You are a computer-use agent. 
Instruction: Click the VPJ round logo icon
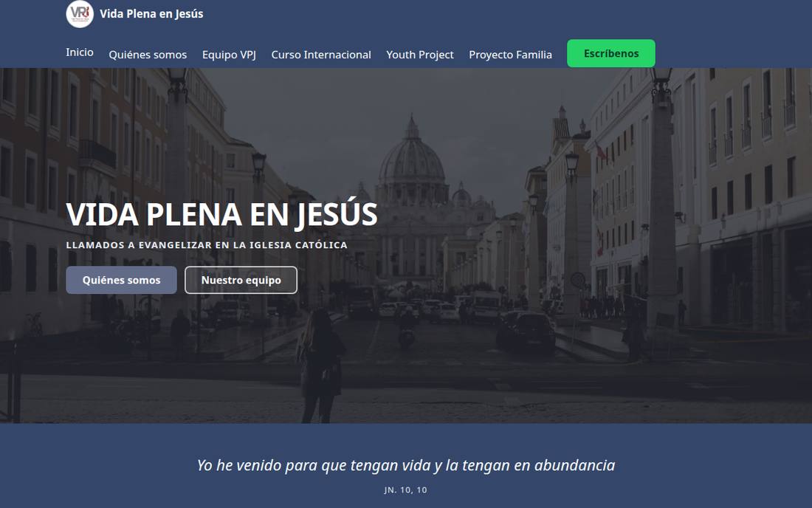pos(80,13)
